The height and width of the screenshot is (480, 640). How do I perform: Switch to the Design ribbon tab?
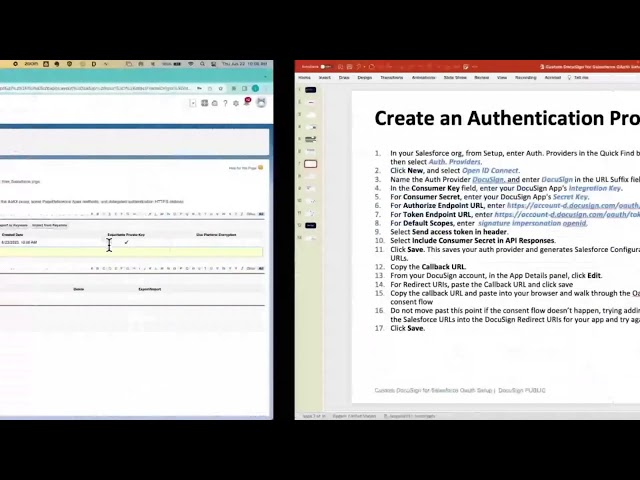pyautogui.click(x=364, y=78)
